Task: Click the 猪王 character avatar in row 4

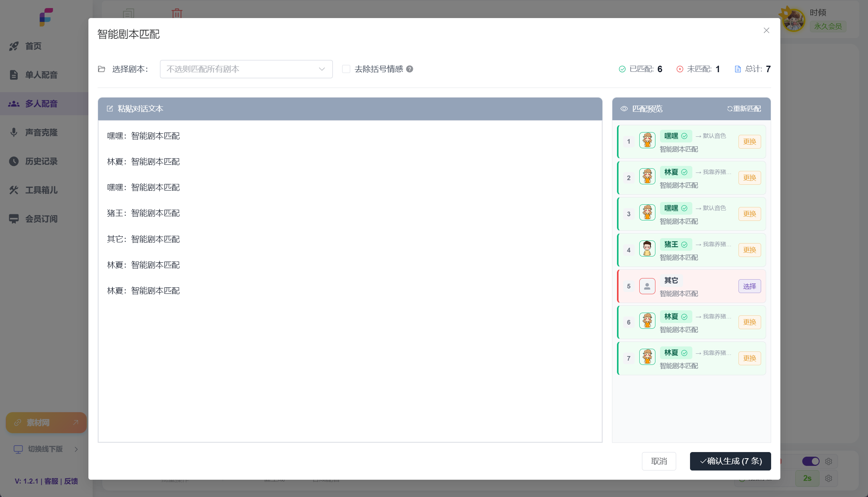Action: tap(647, 248)
